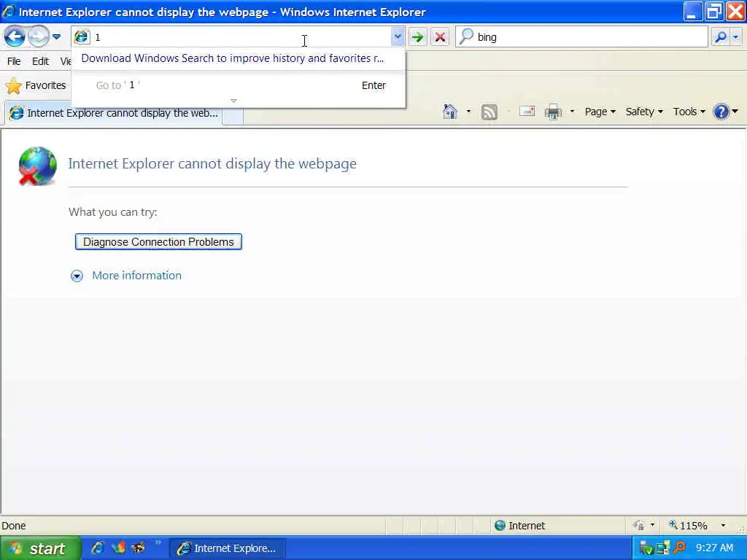The height and width of the screenshot is (560, 747).
Task: Open the File menu
Action: pos(14,61)
